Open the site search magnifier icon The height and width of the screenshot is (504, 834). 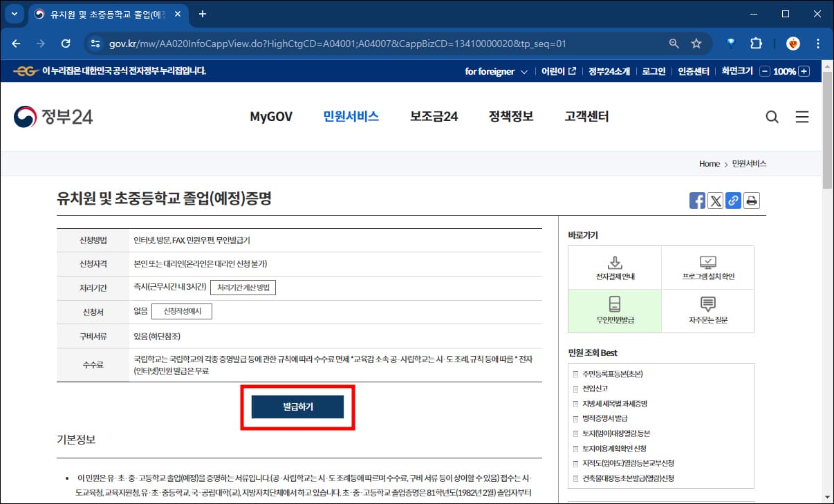(772, 117)
